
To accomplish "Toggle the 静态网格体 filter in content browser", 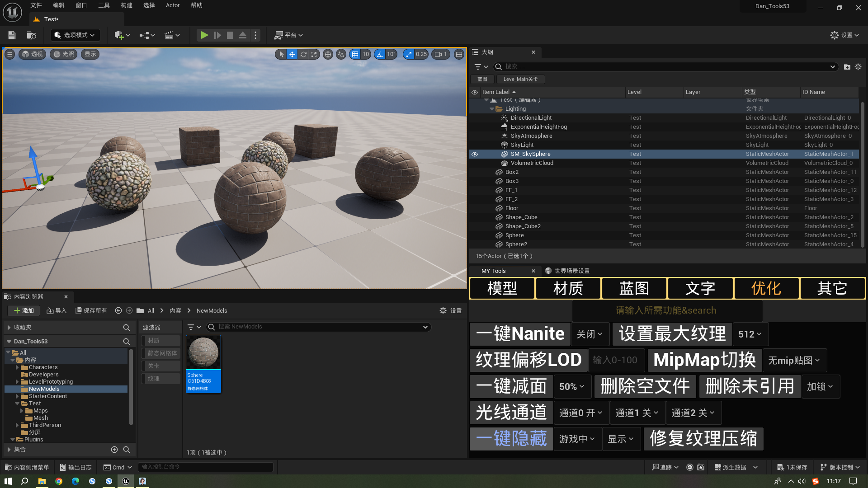I will pos(160,353).
